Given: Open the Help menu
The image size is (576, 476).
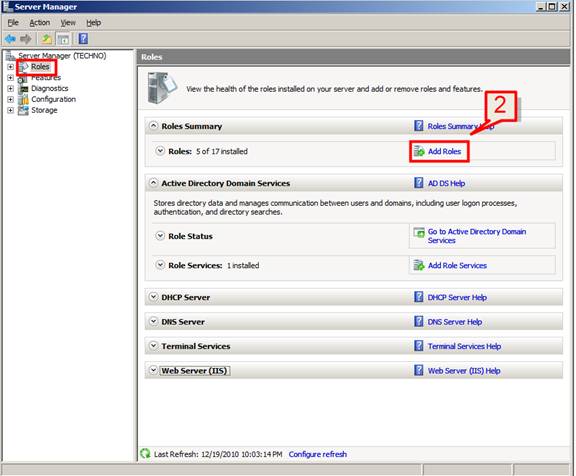Looking at the screenshot, I should click(x=94, y=23).
